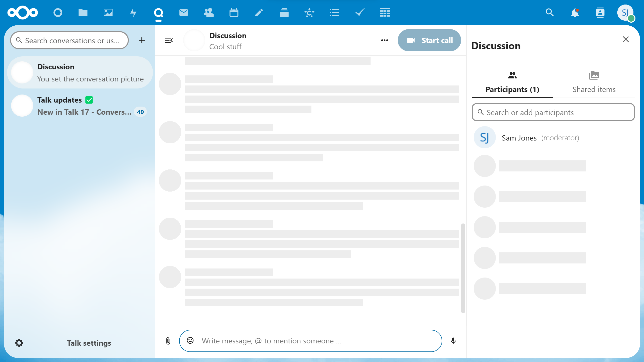644x362 pixels.
Task: Click the Photos app icon
Action: tap(108, 12)
